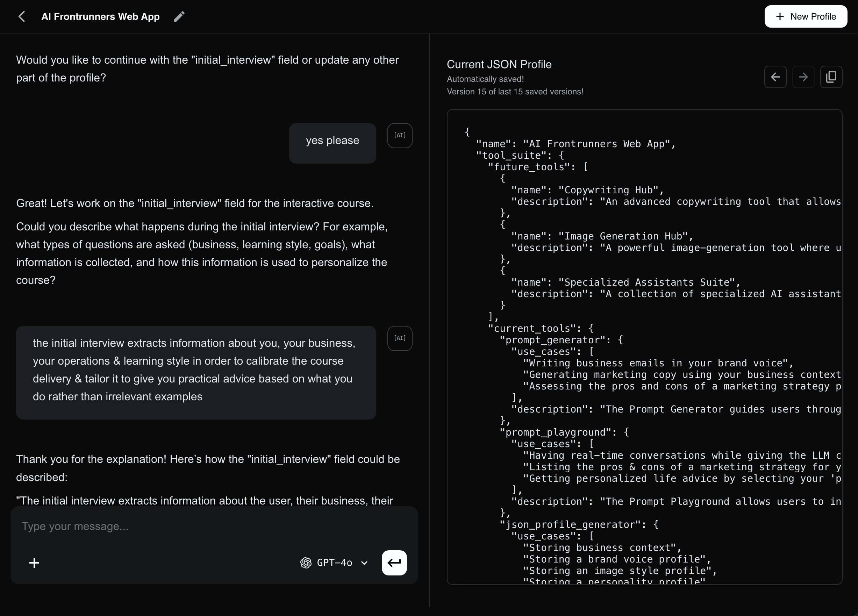Create a New Profile

click(x=806, y=17)
